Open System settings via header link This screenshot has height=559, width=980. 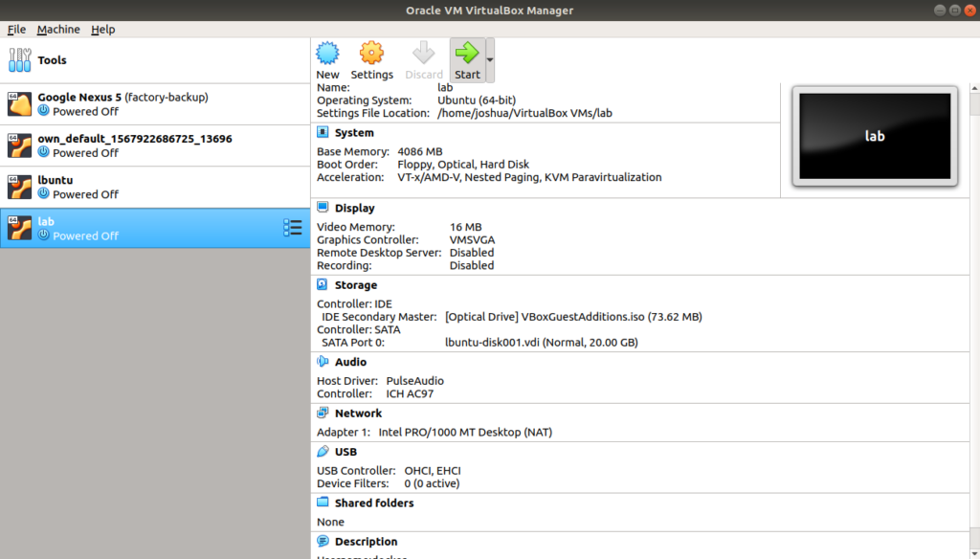[354, 132]
